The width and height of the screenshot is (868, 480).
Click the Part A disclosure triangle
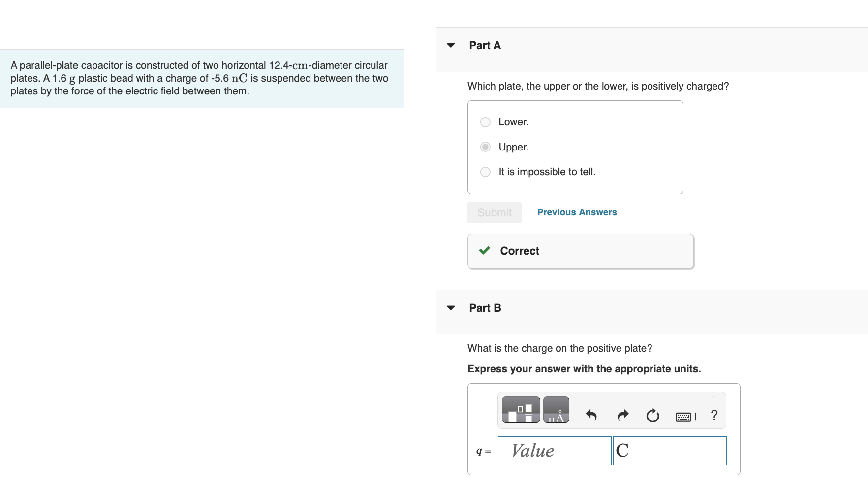click(451, 45)
